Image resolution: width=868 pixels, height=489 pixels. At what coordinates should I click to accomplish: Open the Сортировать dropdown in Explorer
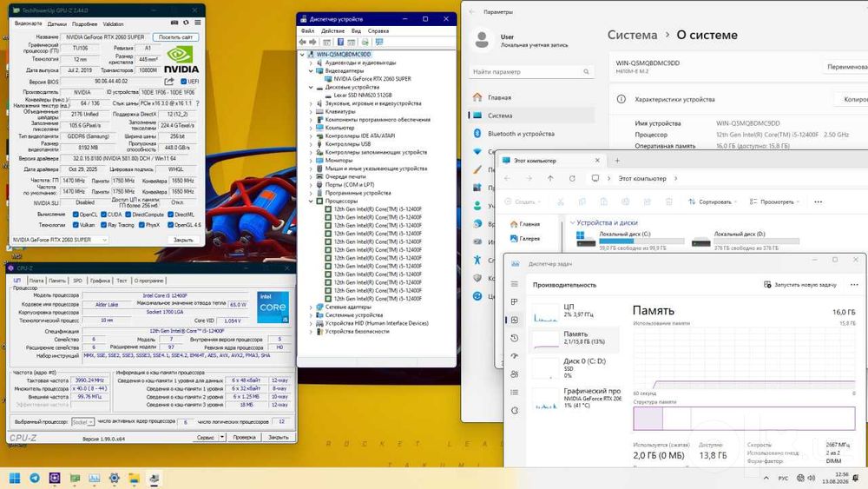714,202
